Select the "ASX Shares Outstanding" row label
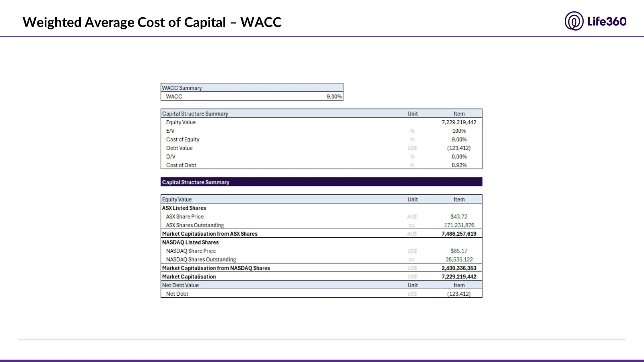 [195, 225]
